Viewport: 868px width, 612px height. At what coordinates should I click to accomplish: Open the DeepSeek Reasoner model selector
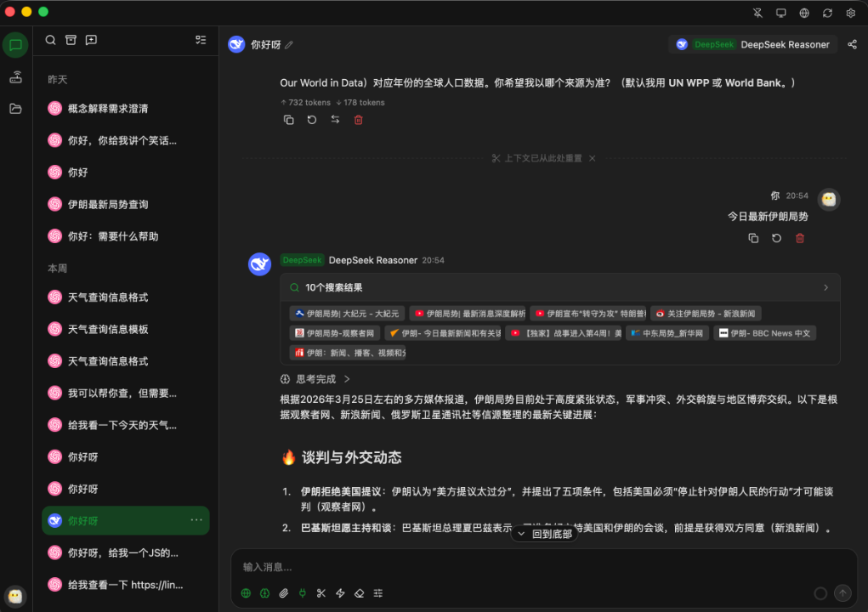pos(757,44)
